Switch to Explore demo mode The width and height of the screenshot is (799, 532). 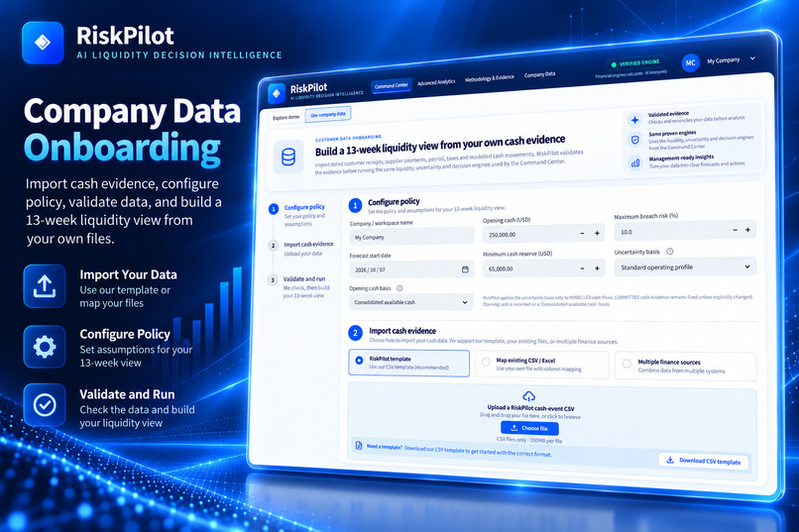[x=285, y=118]
